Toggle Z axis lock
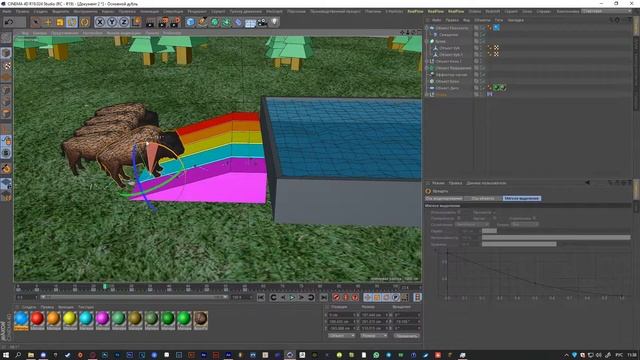Image resolution: width=640 pixels, height=360 pixels. (x=124, y=22)
